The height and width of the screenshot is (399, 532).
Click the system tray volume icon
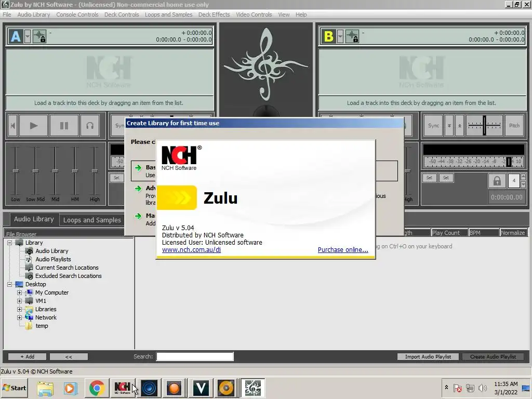(482, 388)
